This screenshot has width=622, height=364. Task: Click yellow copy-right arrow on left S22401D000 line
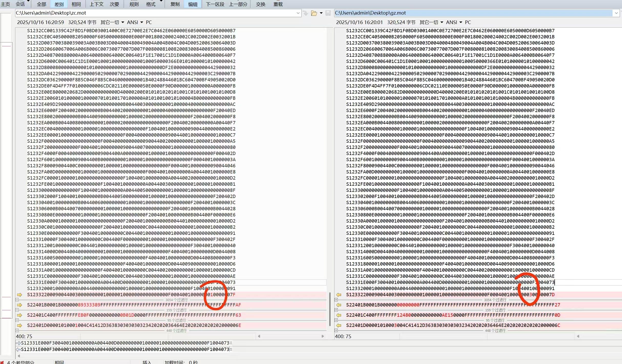point(19,325)
